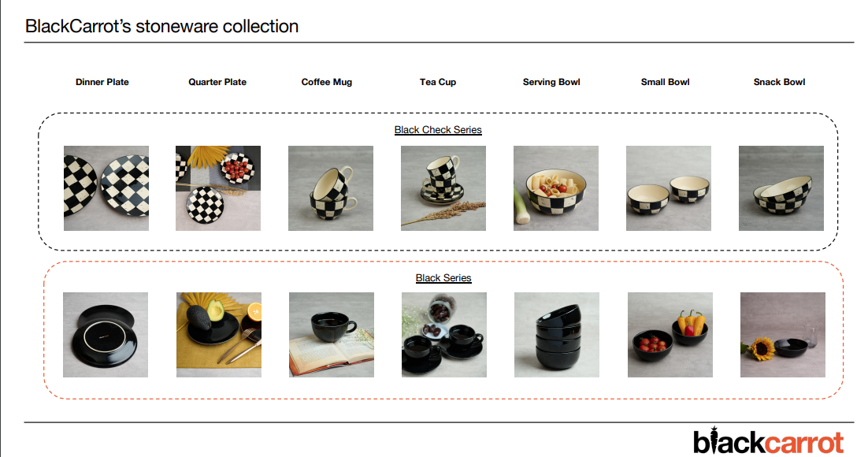Open the black dinner plate photo
The width and height of the screenshot is (868, 457).
pyautogui.click(x=106, y=335)
